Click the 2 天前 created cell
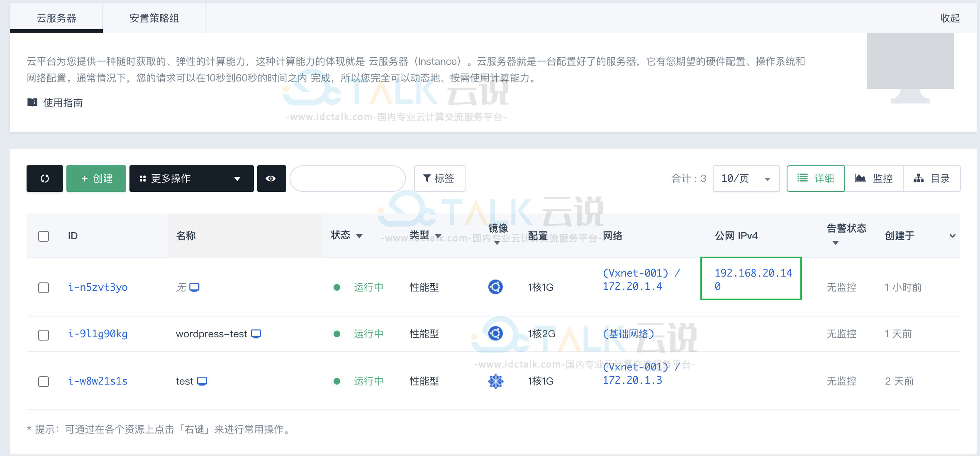This screenshot has height=456, width=980. [x=899, y=381]
